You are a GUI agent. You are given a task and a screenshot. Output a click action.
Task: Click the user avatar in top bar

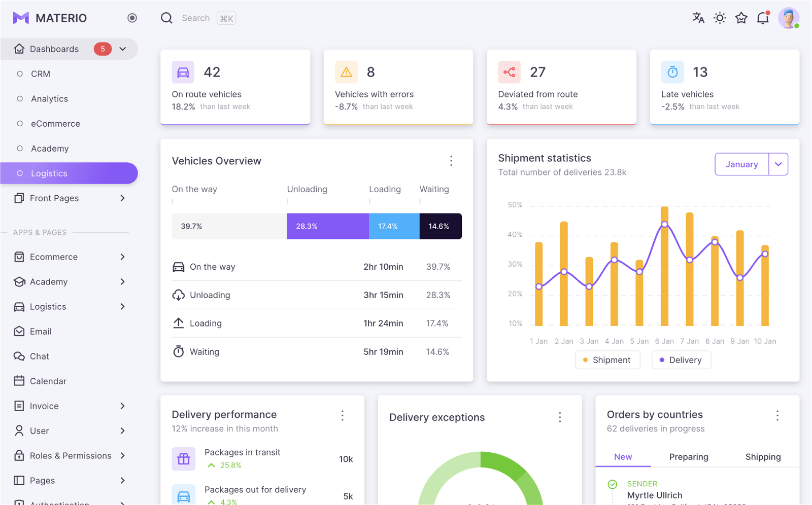[789, 18]
